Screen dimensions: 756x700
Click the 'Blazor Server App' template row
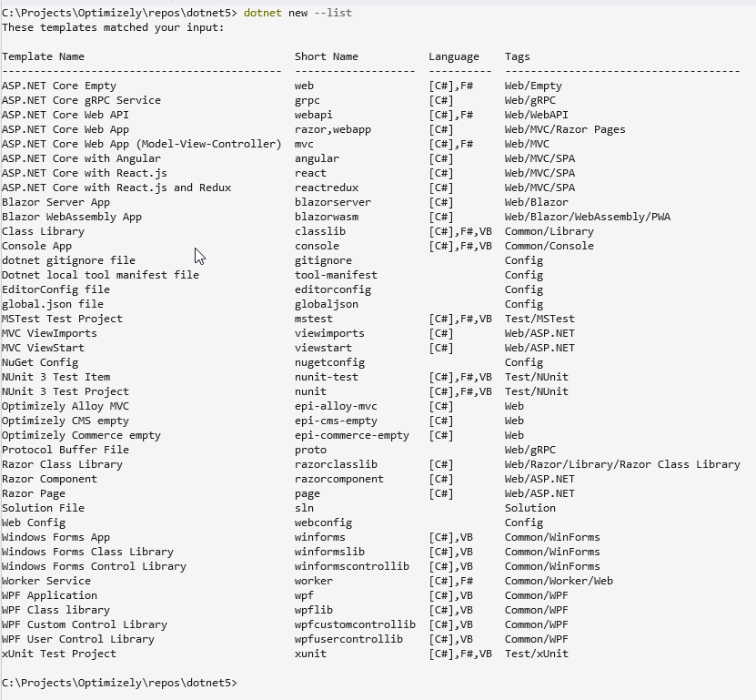[x=55, y=202]
